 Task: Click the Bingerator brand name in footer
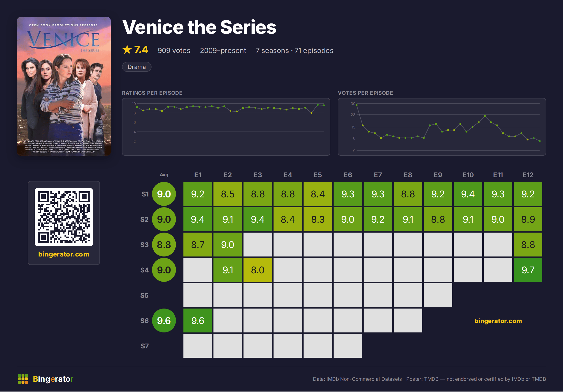coord(53,379)
